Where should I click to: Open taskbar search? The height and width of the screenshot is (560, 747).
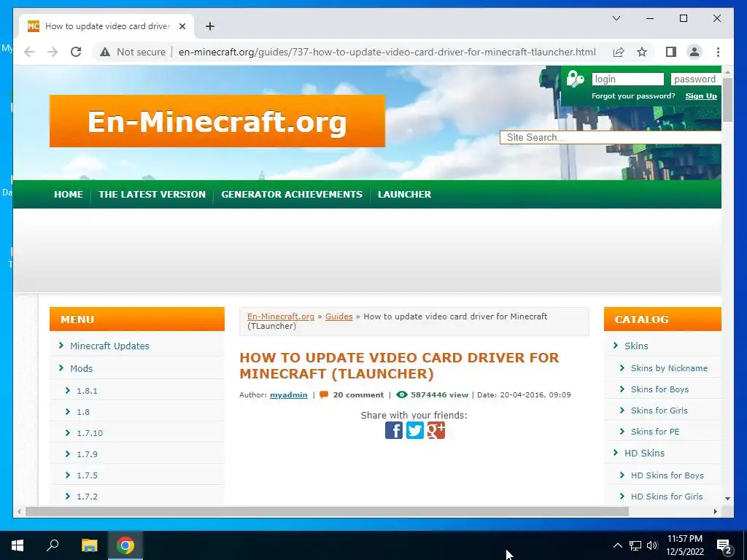pos(53,545)
